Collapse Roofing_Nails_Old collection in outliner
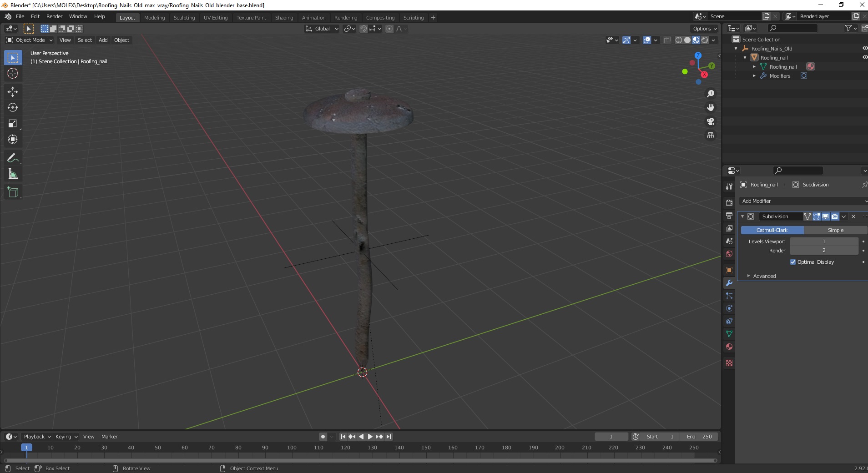This screenshot has height=473, width=868. [736, 49]
